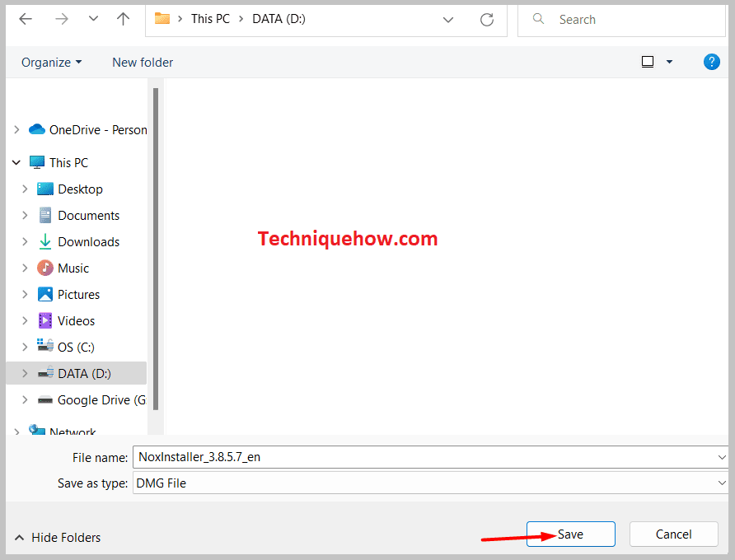The width and height of the screenshot is (735, 560).
Task: Click the Music note icon
Action: click(x=45, y=268)
